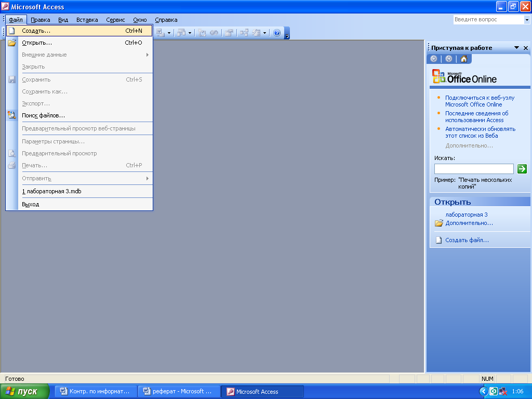This screenshot has width=532, height=399.
Task: Click the Office Links (Word merge) toolbar icon
Action: (x=161, y=33)
